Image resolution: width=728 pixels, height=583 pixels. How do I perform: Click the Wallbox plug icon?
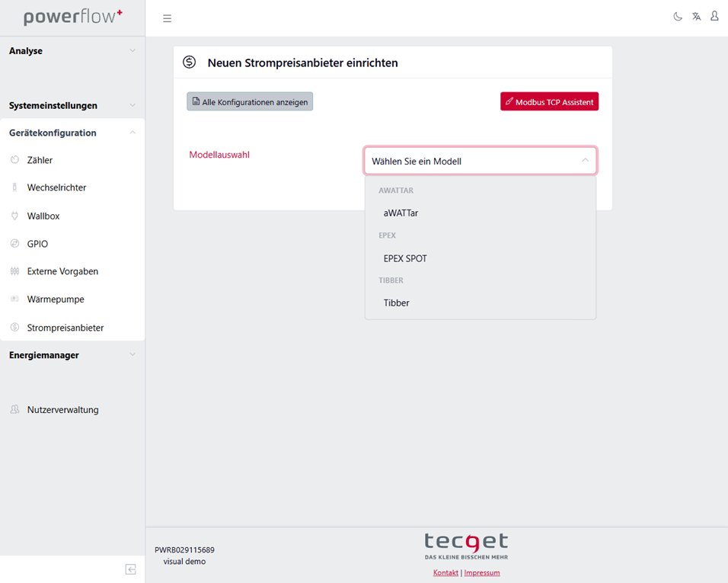[15, 216]
